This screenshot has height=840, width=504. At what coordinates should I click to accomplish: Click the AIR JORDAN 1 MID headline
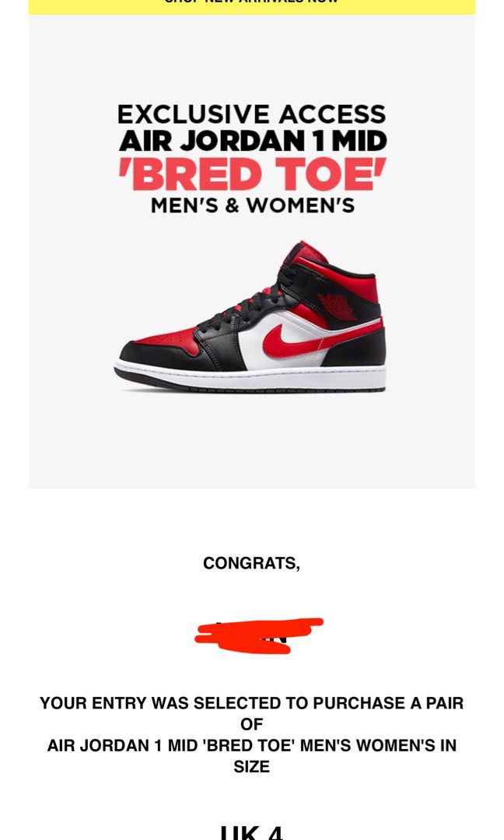pos(252,142)
